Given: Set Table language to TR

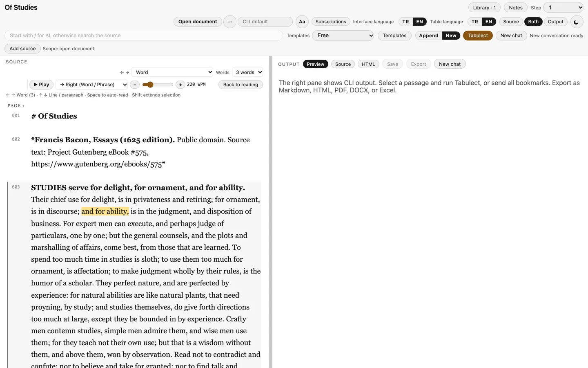Looking at the screenshot, I should coord(474,22).
